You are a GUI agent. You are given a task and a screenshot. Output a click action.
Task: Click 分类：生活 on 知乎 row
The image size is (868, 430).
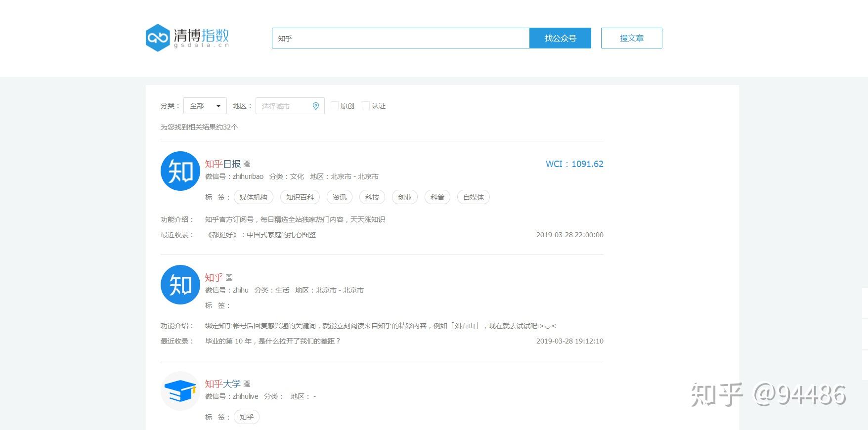pos(272,290)
